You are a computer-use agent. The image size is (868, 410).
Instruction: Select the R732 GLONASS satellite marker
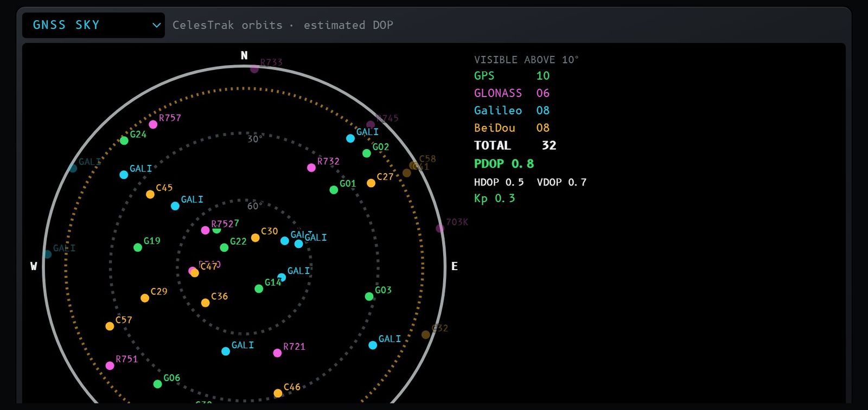pyautogui.click(x=311, y=168)
